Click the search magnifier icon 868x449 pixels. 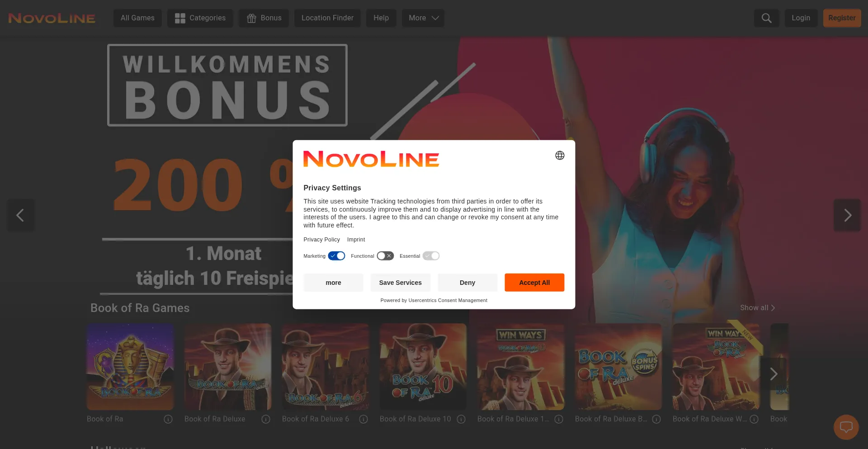click(x=766, y=18)
